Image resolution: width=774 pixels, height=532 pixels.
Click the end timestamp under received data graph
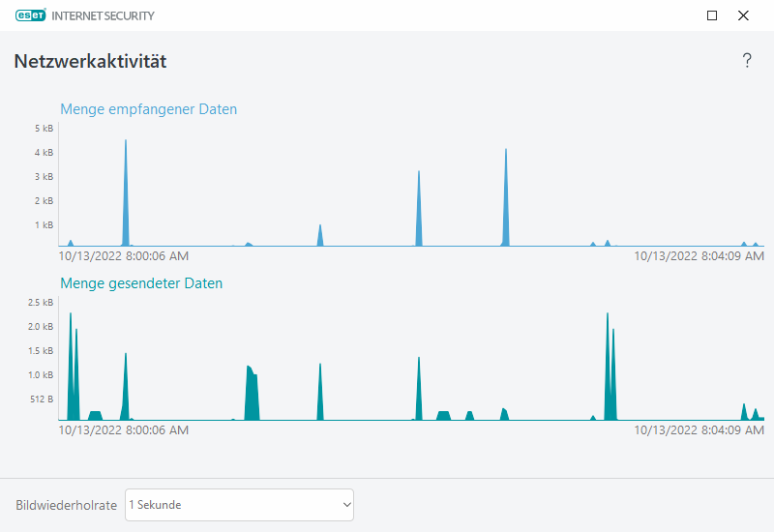pyautogui.click(x=699, y=256)
